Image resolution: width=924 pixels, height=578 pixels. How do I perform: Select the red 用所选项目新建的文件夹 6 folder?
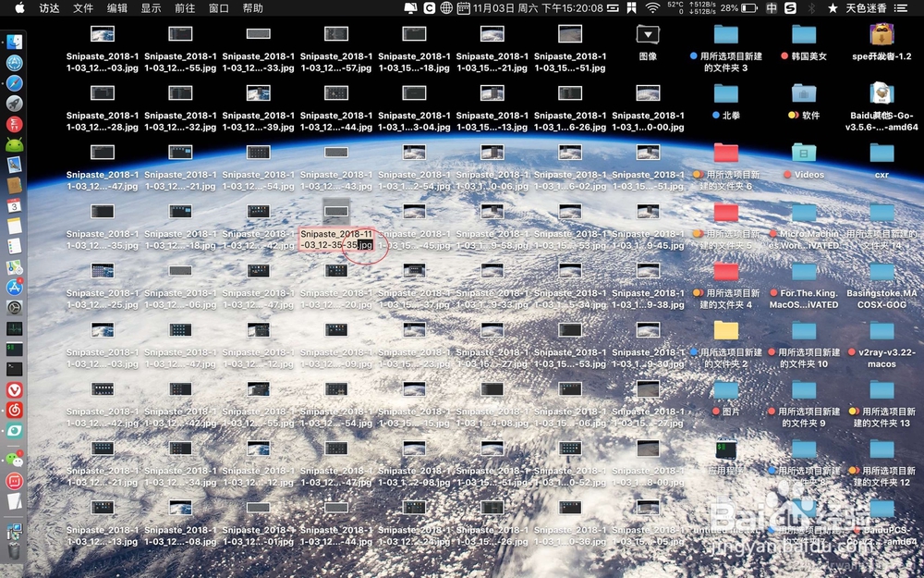point(726,153)
